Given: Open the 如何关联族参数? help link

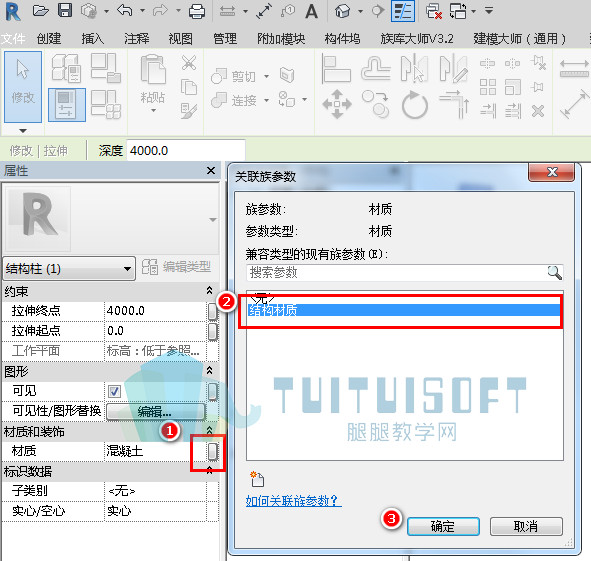Looking at the screenshot, I should 294,501.
